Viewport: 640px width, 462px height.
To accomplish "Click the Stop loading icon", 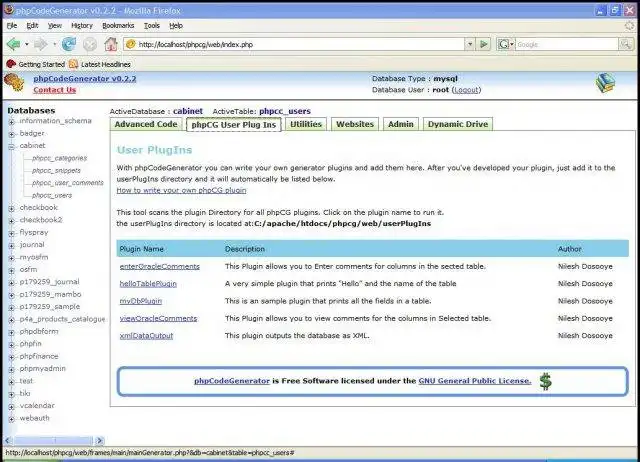I will [90, 44].
